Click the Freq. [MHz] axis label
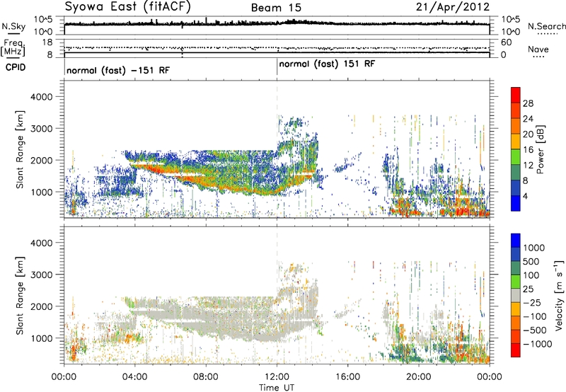 pos(13,48)
